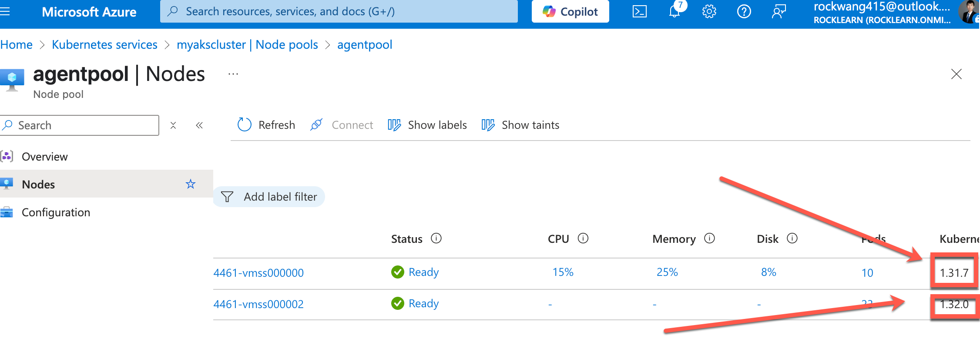Image resolution: width=980 pixels, height=349 pixels.
Task: Open the Azure portal hamburger menu
Action: tap(5, 11)
